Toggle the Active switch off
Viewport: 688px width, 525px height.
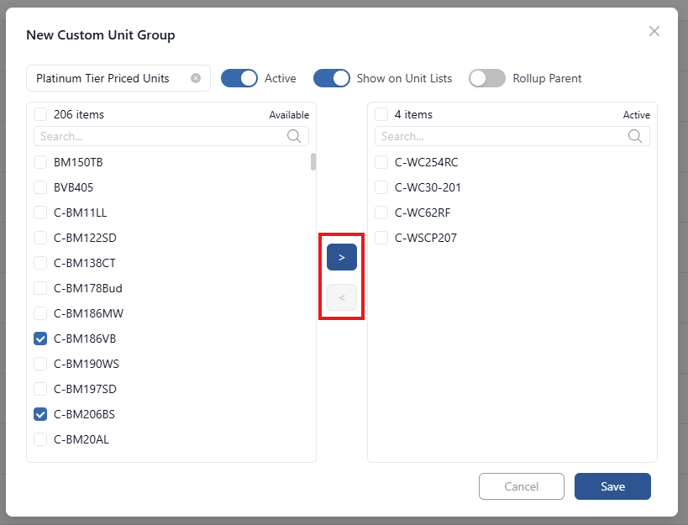[239, 79]
